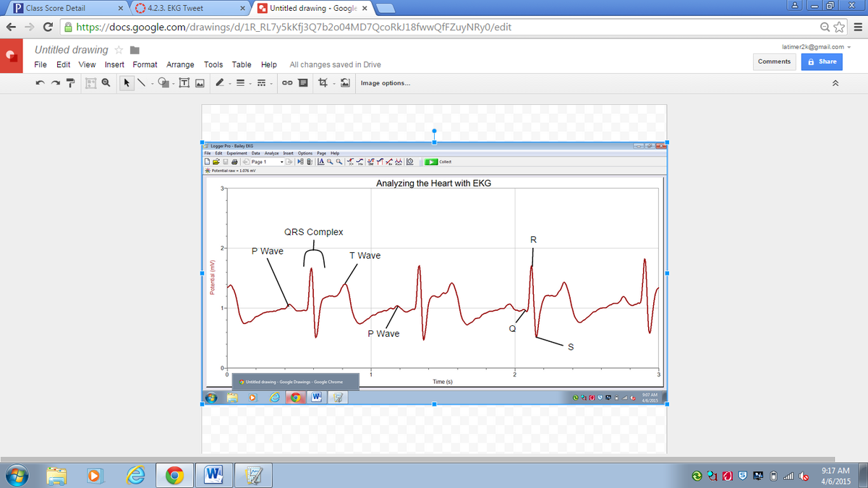
Task: Open the Table menu
Action: (242, 64)
